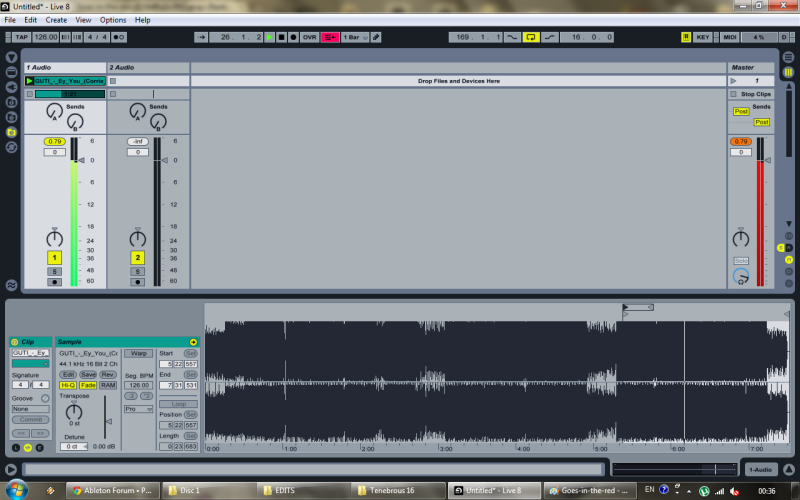The width and height of the screenshot is (800, 500).
Task: Open File Browser 1 icon
Action: point(11,102)
